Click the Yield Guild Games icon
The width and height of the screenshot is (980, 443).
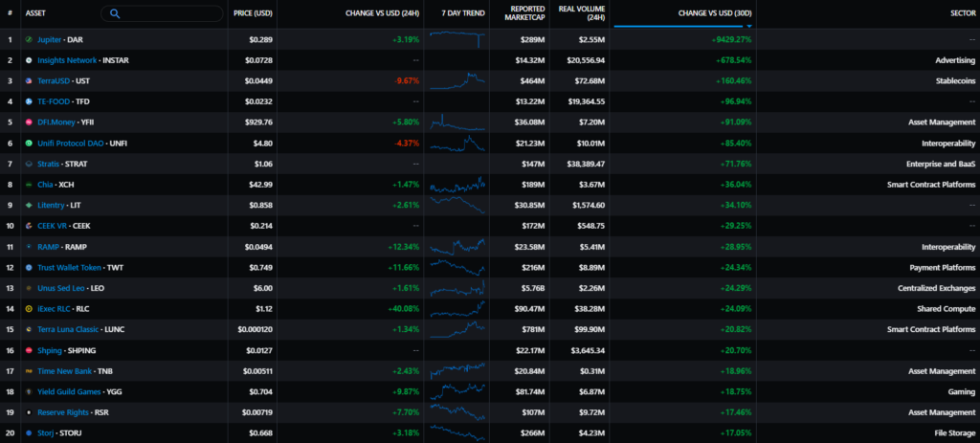pyautogui.click(x=29, y=391)
